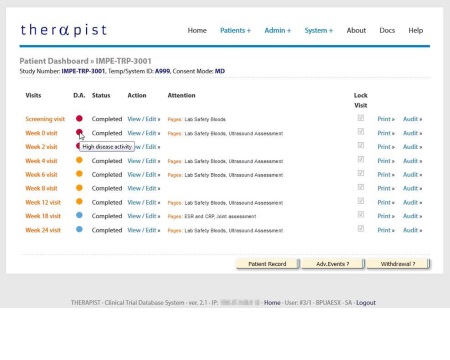450x360 pixels.
Task: Print the Week 6 visit
Action: [386, 174]
